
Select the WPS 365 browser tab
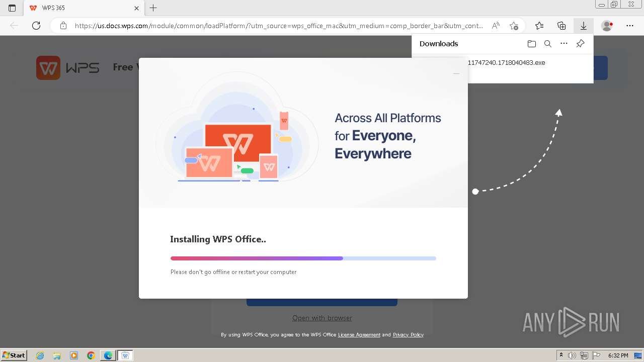[x=84, y=8]
